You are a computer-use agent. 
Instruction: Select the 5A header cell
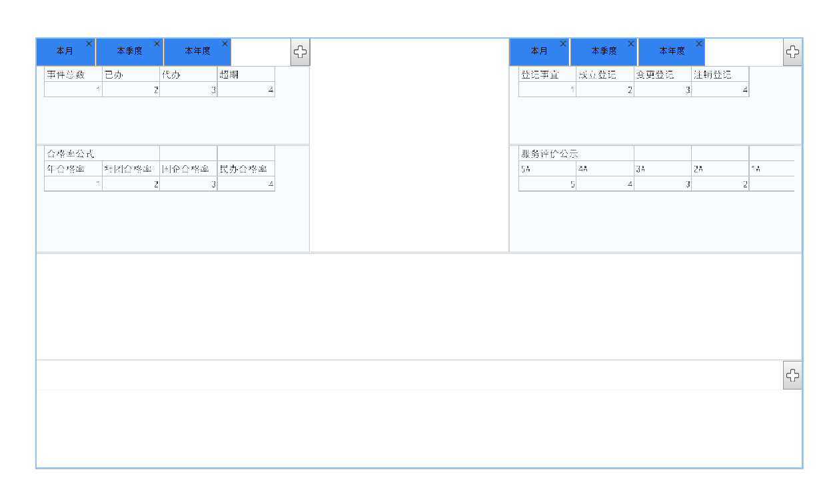point(548,169)
